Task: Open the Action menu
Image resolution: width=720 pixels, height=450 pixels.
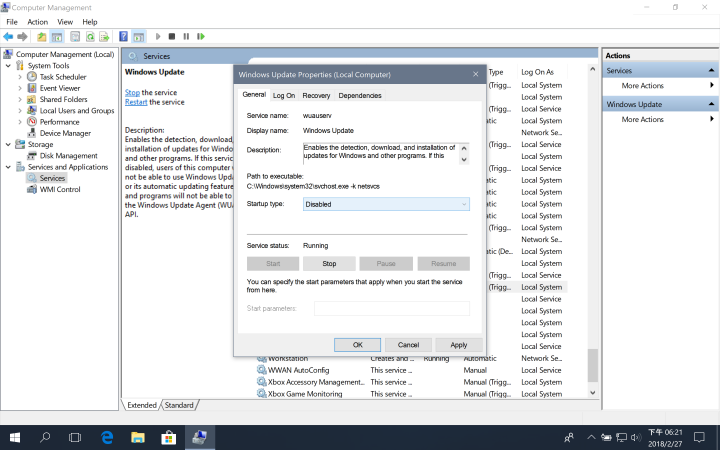Action: [38, 22]
